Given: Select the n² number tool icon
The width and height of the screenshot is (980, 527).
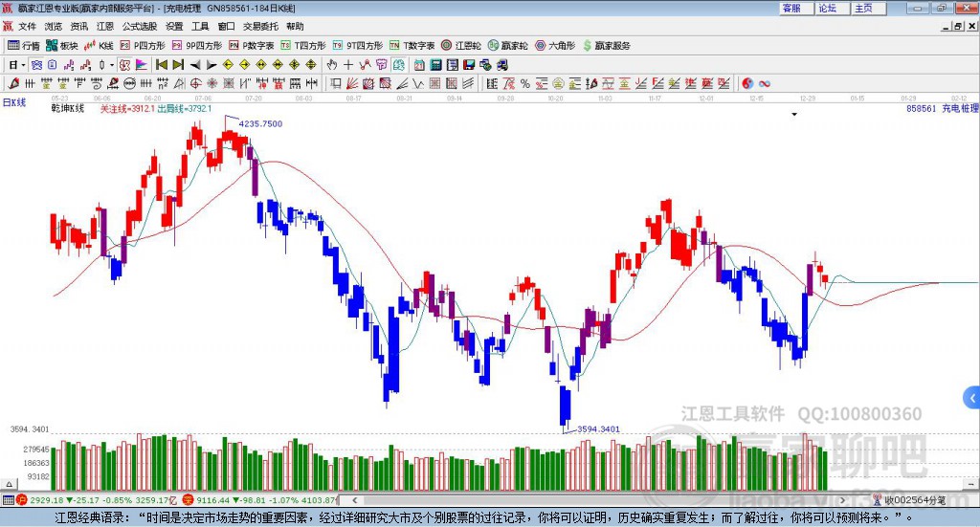Looking at the screenshot, I should [x=163, y=83].
